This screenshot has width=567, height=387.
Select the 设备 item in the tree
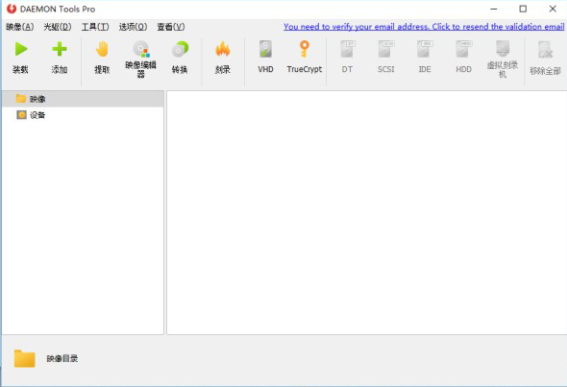coord(83,115)
